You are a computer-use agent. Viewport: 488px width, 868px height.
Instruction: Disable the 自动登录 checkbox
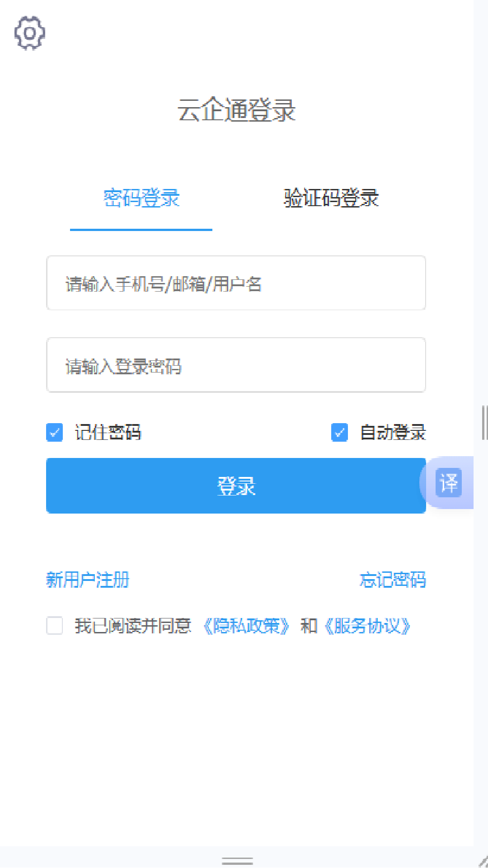(339, 433)
